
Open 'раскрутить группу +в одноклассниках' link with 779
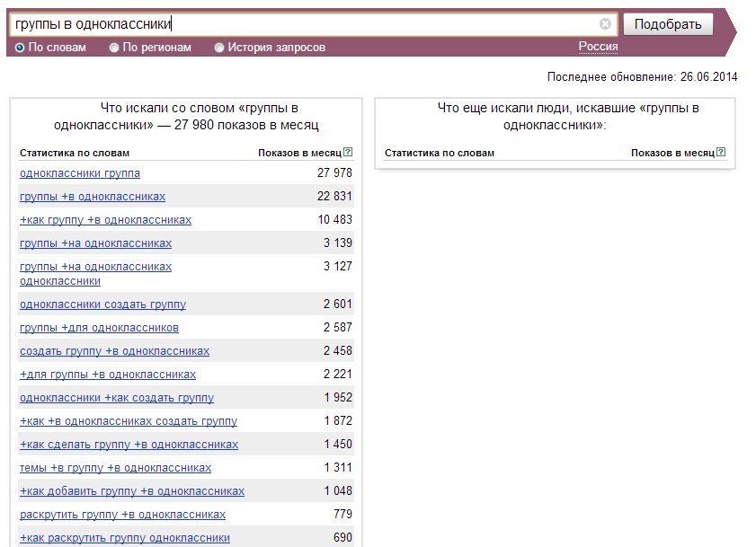pyautogui.click(x=123, y=515)
